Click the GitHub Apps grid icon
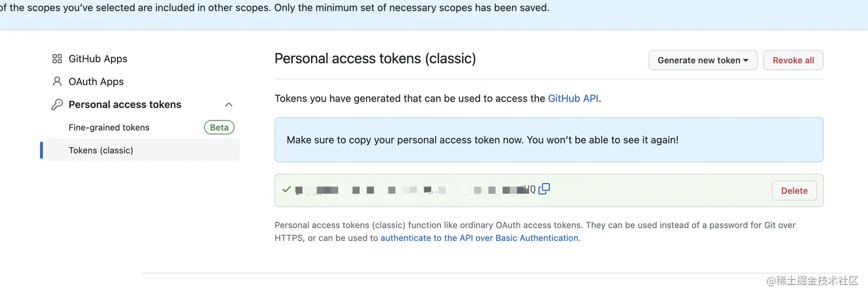The image size is (868, 296). point(57,59)
